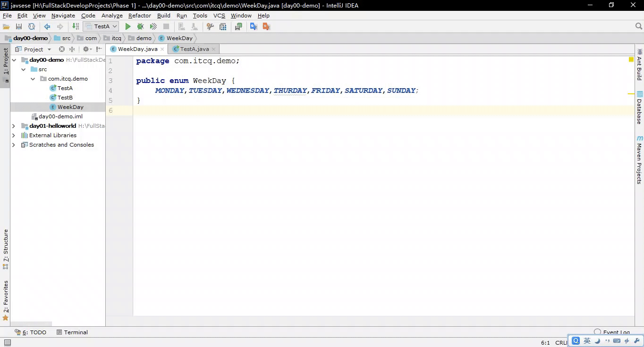Click the SDK chip icon in toolbar
Viewport: 644px width, 347px height.
[238, 26]
